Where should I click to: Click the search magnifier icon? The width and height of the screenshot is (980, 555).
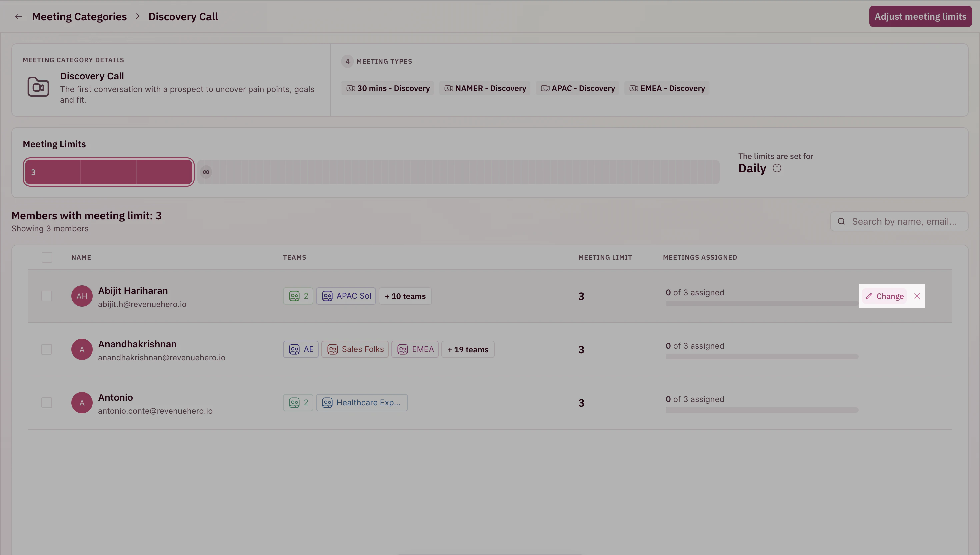point(842,221)
